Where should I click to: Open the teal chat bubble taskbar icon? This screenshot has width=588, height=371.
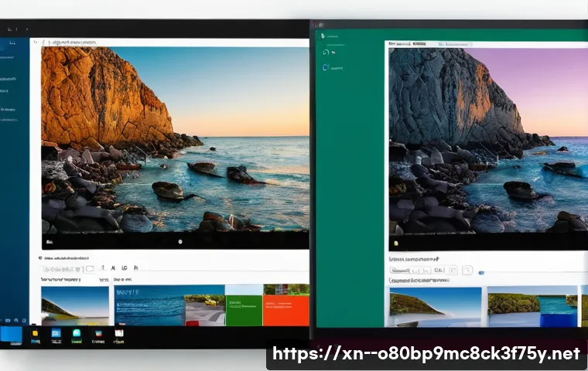pyautogui.click(x=77, y=333)
